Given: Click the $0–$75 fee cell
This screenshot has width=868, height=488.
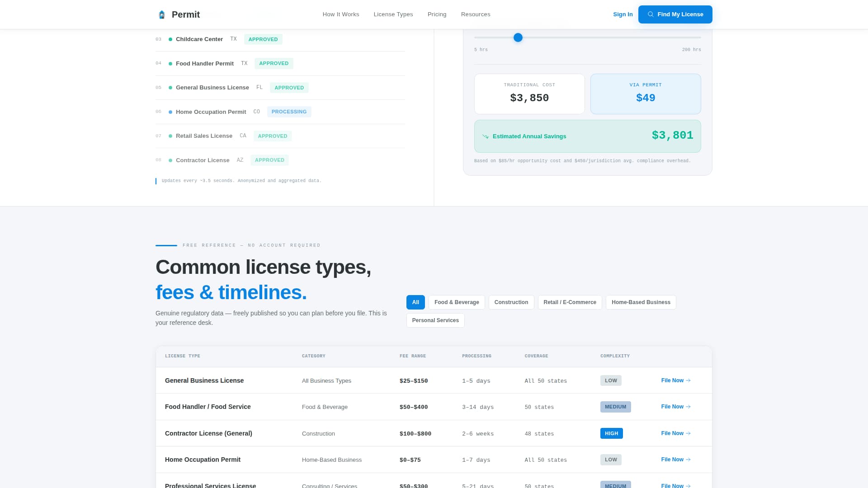Looking at the screenshot, I should [410, 460].
